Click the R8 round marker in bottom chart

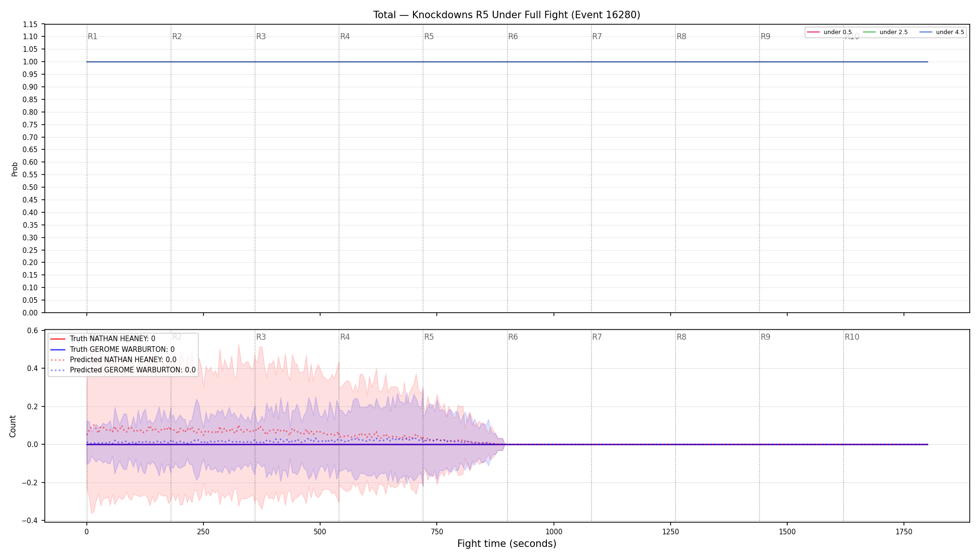coord(681,337)
